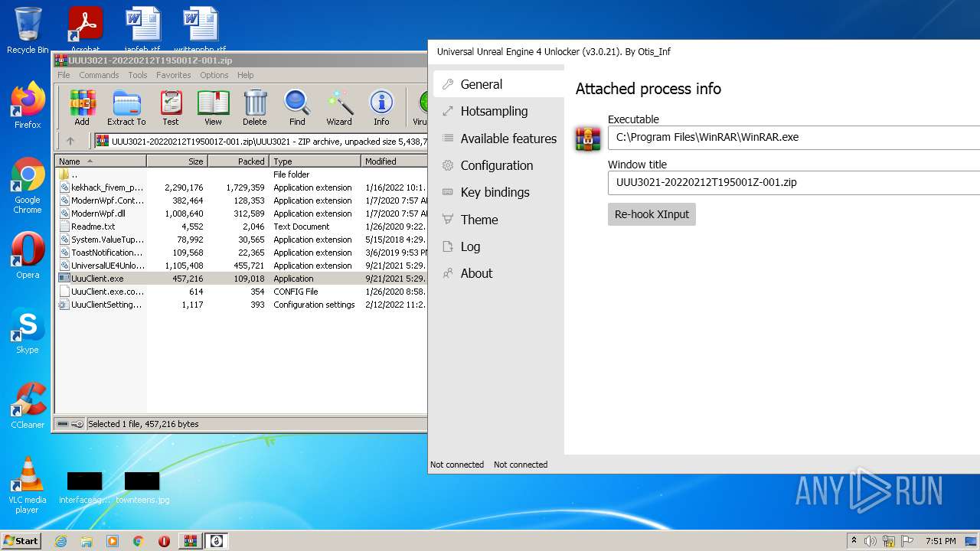The image size is (980, 551).
Task: Open Windows Explorer from the taskbar
Action: point(87,541)
